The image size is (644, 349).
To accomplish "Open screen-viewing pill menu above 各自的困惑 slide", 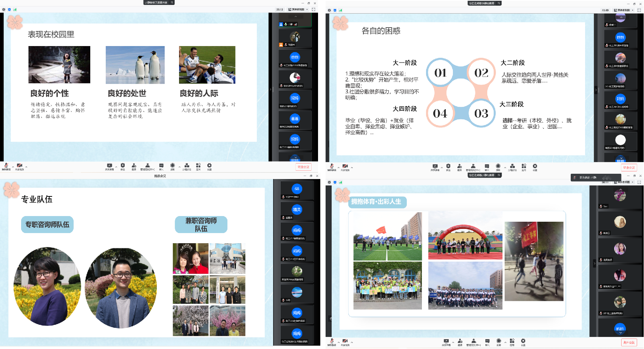I will click(x=484, y=3).
